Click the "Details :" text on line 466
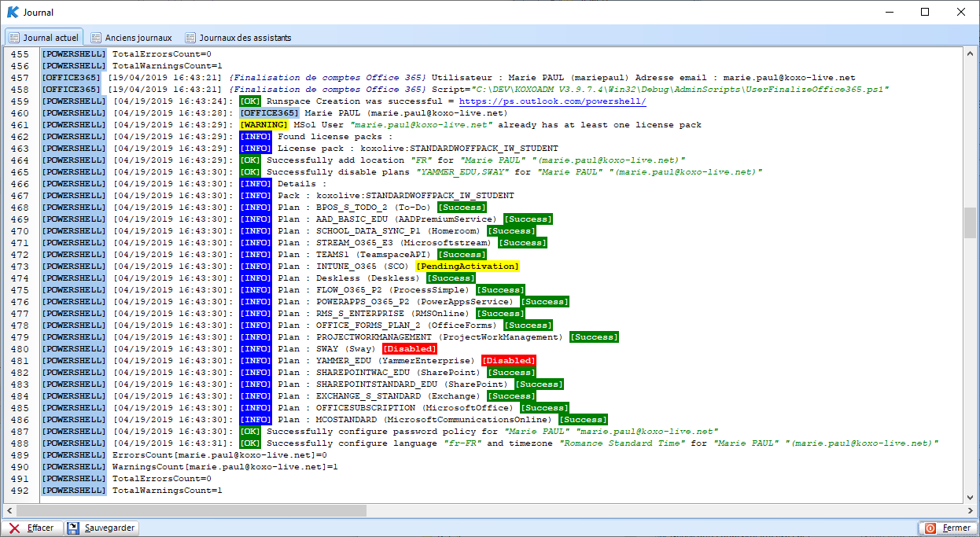This screenshot has height=537, width=980. tap(302, 184)
